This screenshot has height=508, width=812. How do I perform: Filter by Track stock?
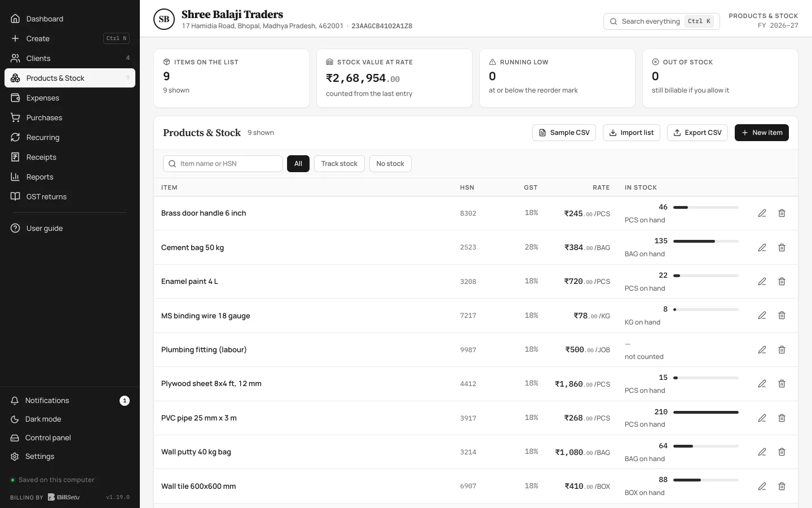pos(339,164)
